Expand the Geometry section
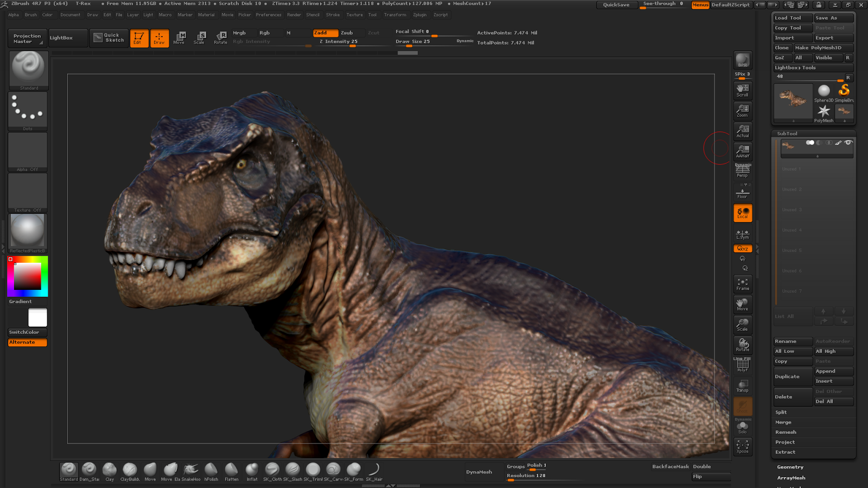Viewport: 868px width, 488px height. tap(790, 467)
